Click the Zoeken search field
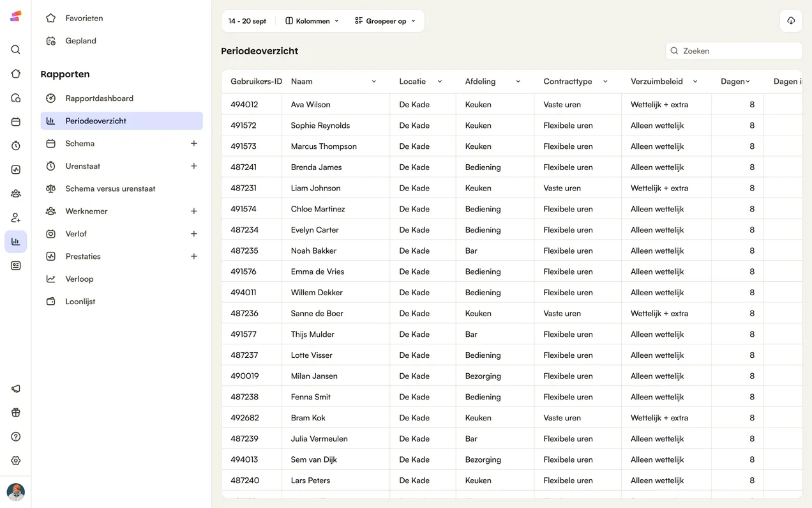Viewport: 812px width, 508px height. pos(734,51)
